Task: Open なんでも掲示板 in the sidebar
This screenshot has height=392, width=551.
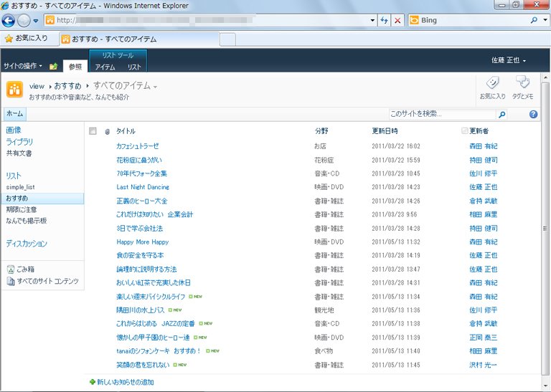Action: point(27,221)
